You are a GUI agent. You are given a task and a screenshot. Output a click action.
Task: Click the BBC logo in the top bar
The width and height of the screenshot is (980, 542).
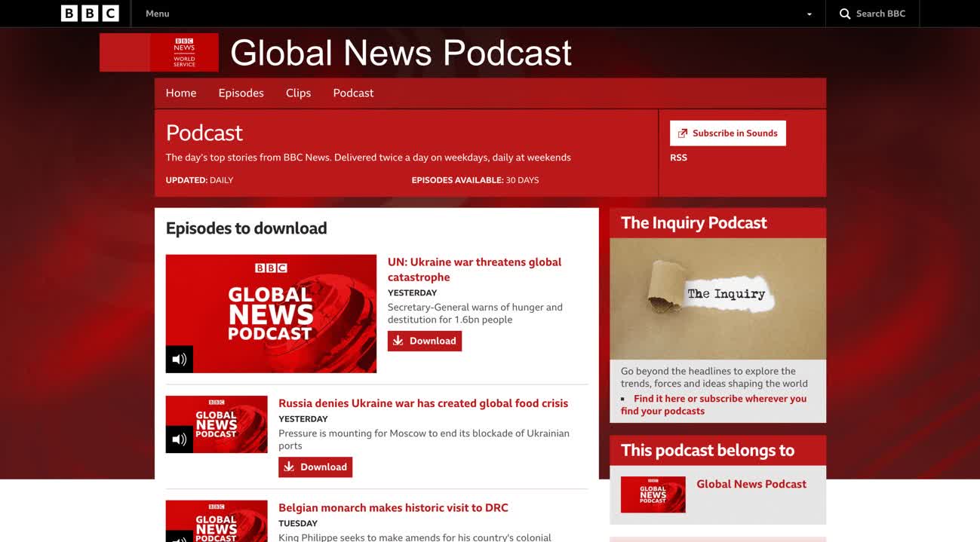coord(90,13)
